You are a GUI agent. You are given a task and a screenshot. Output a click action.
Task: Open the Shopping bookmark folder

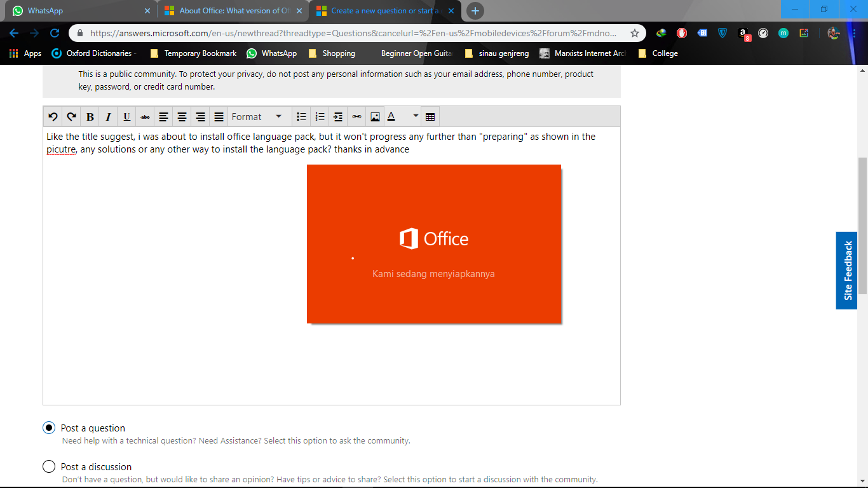tap(331, 53)
